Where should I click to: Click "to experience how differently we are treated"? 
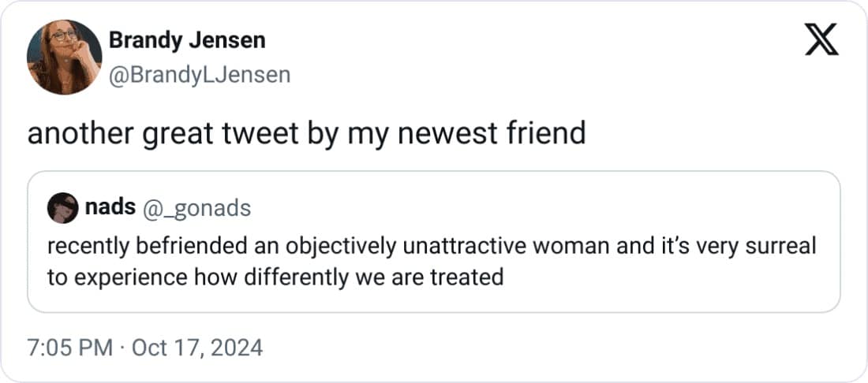click(x=275, y=277)
